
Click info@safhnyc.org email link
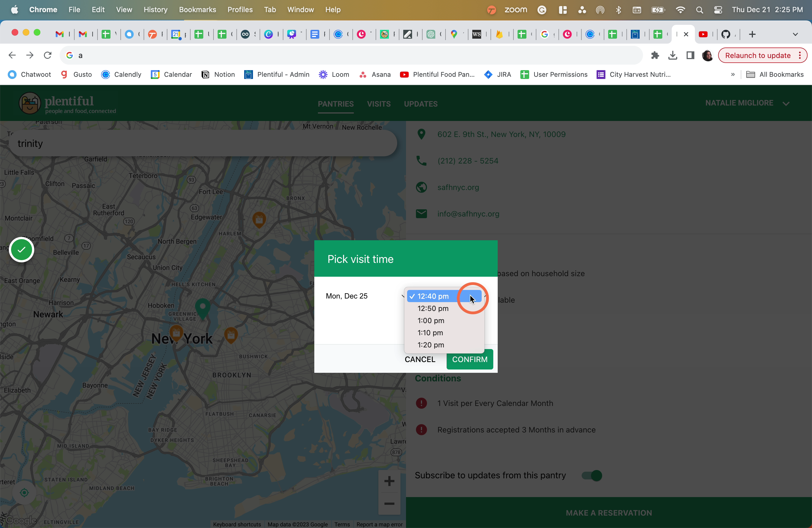[468, 214]
